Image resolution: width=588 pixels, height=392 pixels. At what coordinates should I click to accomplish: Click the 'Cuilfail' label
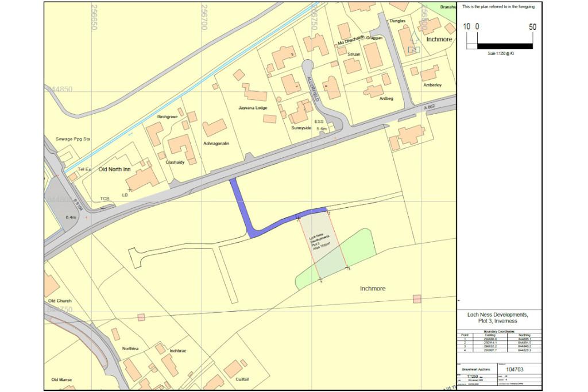242,379
